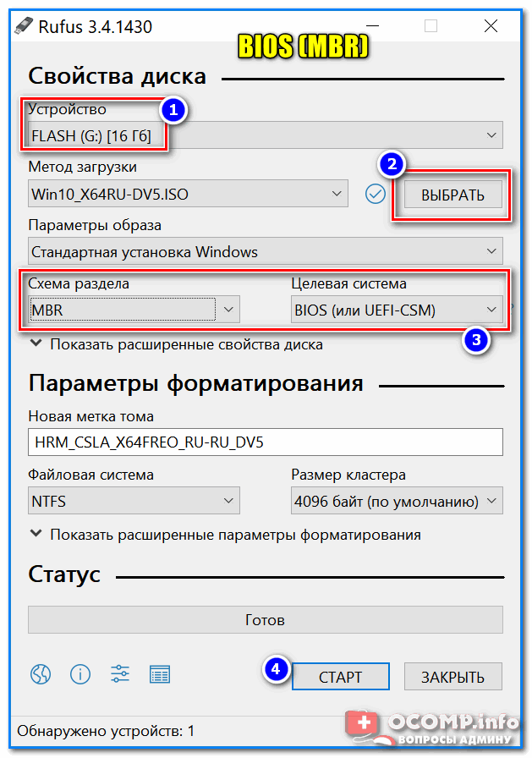Open the Параметры образа dropdown
The height and width of the screenshot is (758, 532).
[266, 251]
